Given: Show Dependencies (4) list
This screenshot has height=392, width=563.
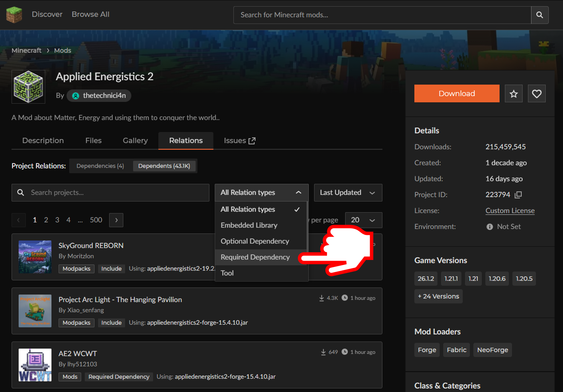Looking at the screenshot, I should pyautogui.click(x=100, y=166).
